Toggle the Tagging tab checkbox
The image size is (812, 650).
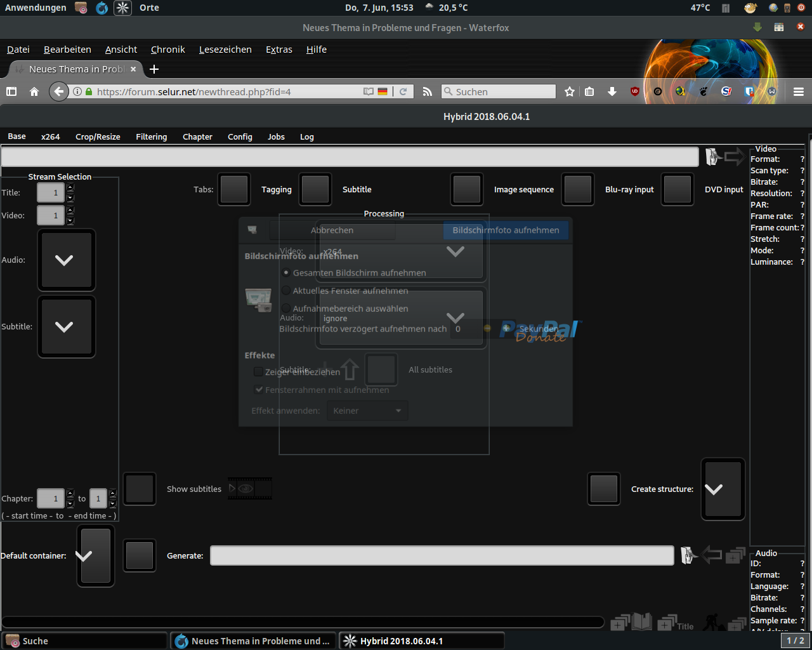[234, 189]
